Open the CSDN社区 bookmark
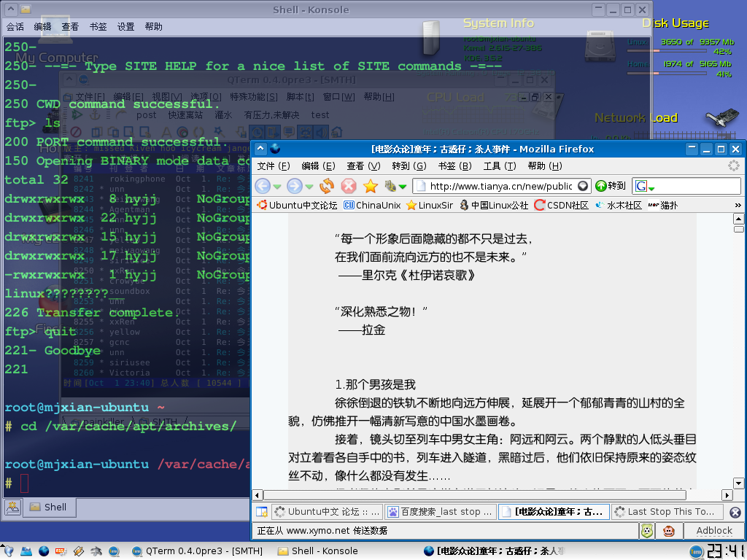The height and width of the screenshot is (560, 747). [561, 205]
